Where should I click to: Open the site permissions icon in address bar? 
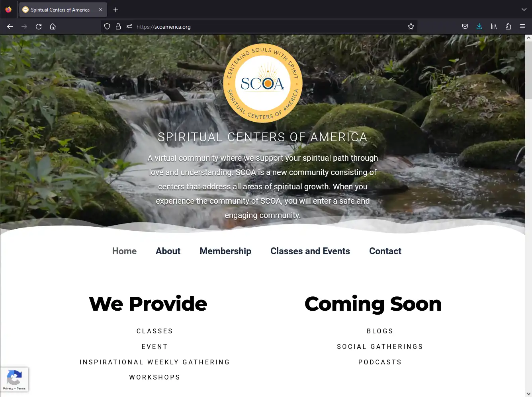[x=129, y=27]
